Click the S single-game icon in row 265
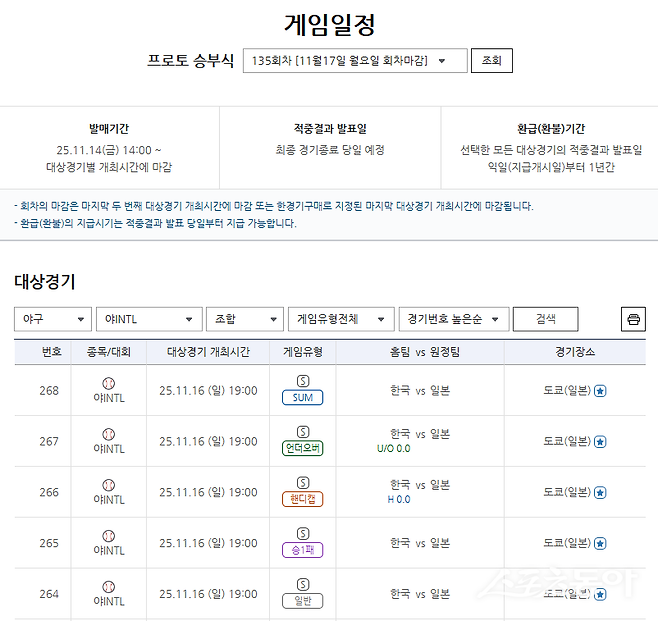 tap(303, 533)
